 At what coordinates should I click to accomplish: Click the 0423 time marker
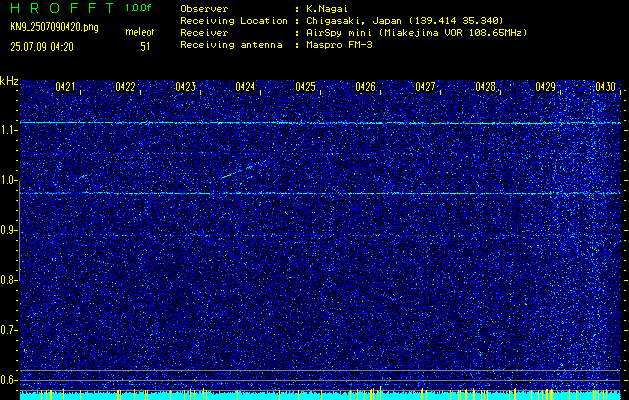(186, 86)
